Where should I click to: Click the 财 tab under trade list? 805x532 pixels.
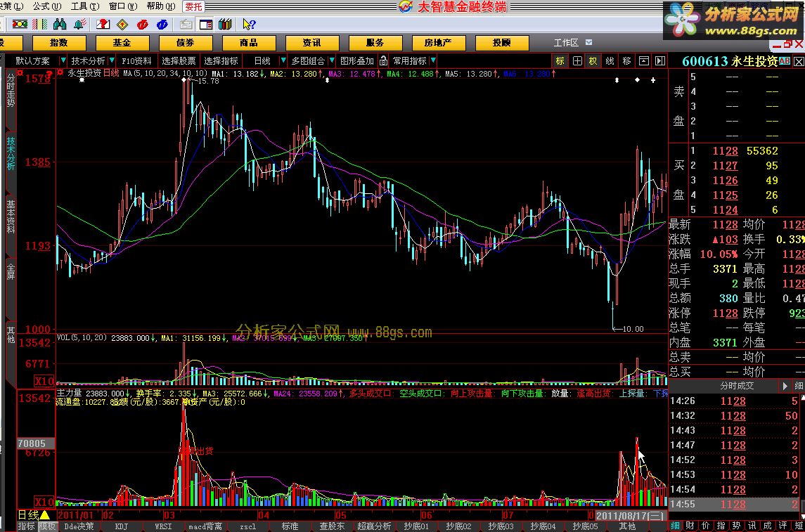[690, 526]
